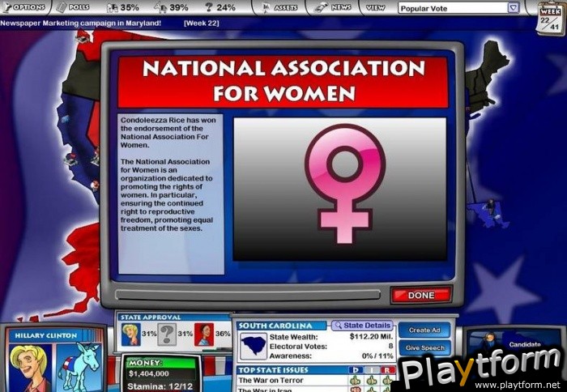
Task: Click the endorsement progress bar beside Done
Action: [247, 295]
